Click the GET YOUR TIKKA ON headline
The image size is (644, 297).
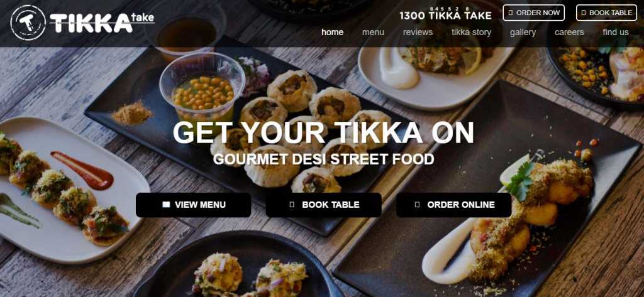[x=323, y=132]
